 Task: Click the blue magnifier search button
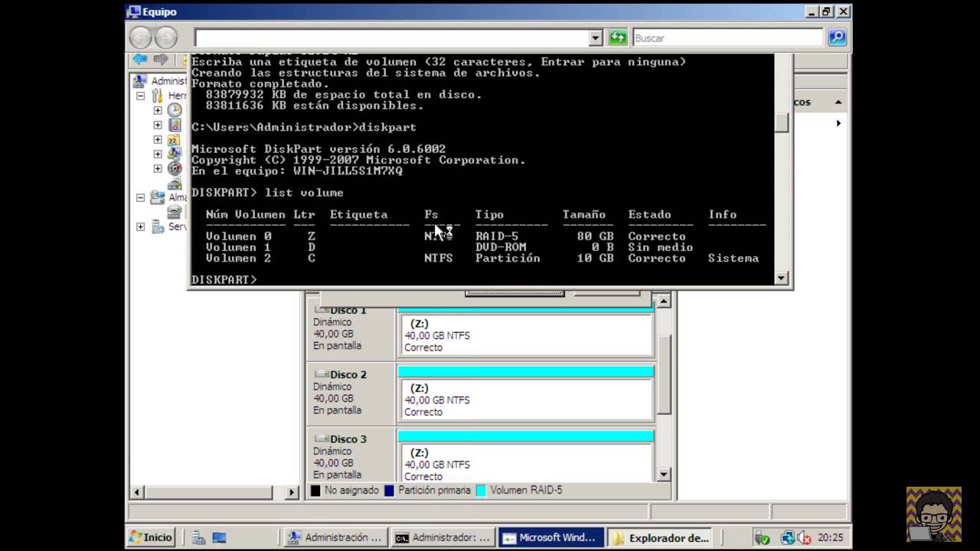click(x=837, y=37)
